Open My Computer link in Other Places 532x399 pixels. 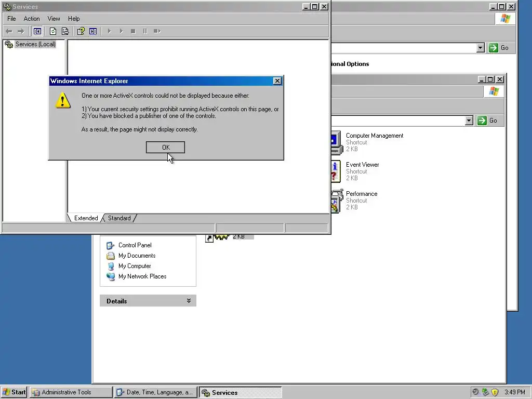pyautogui.click(x=135, y=266)
